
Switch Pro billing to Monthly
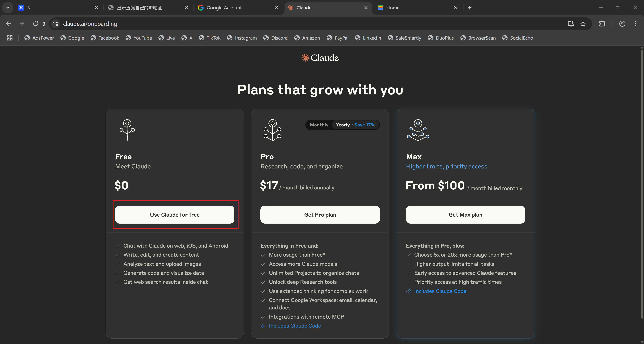[x=319, y=125]
